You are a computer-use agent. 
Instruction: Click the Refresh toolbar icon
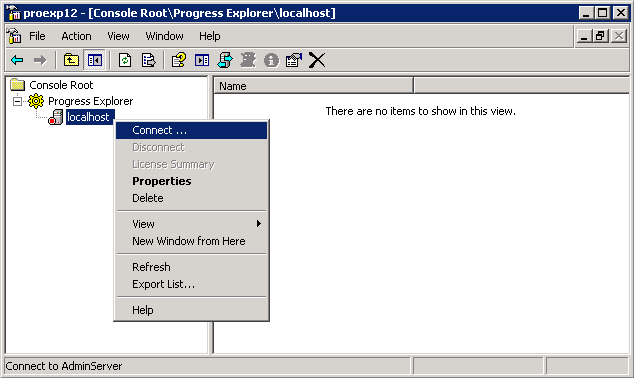[x=125, y=61]
